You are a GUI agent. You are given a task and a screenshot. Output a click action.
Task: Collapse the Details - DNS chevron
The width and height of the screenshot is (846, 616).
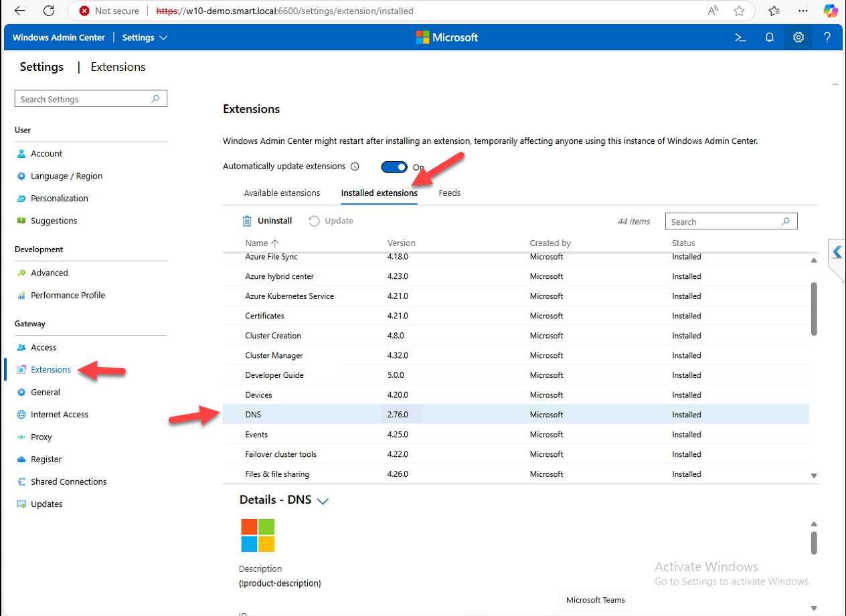(323, 500)
